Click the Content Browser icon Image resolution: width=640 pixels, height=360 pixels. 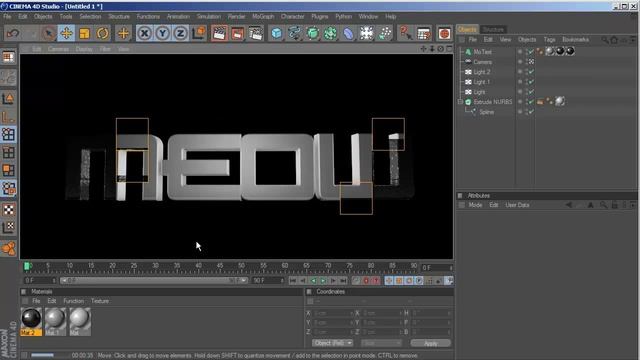pyautogui.click(x=424, y=33)
